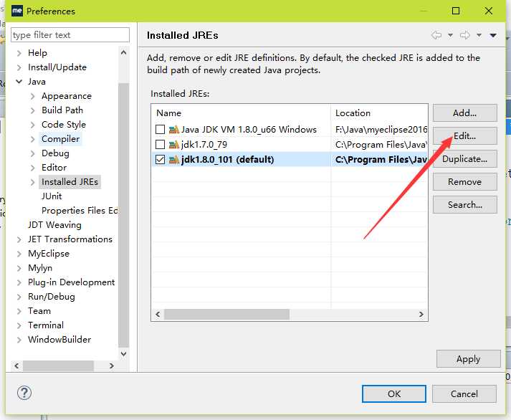Screen dimensions: 511x420
Task: Expand the Appearance node
Action: click(32, 96)
